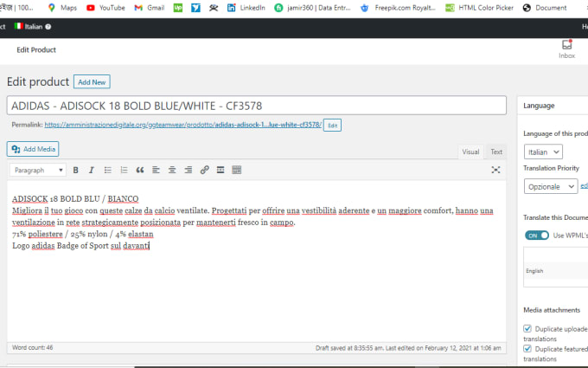Click the line 71% poliestere / 25% nylon
Screen dimensions: 588x368
click(x=83, y=234)
